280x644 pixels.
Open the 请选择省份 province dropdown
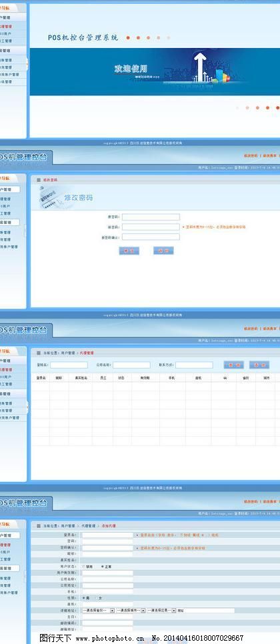tap(99, 611)
